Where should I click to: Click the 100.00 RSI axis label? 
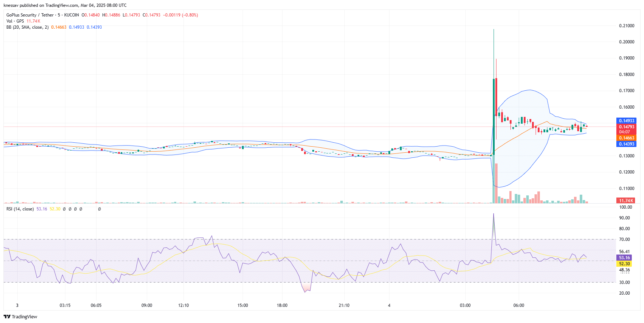[x=626, y=207]
